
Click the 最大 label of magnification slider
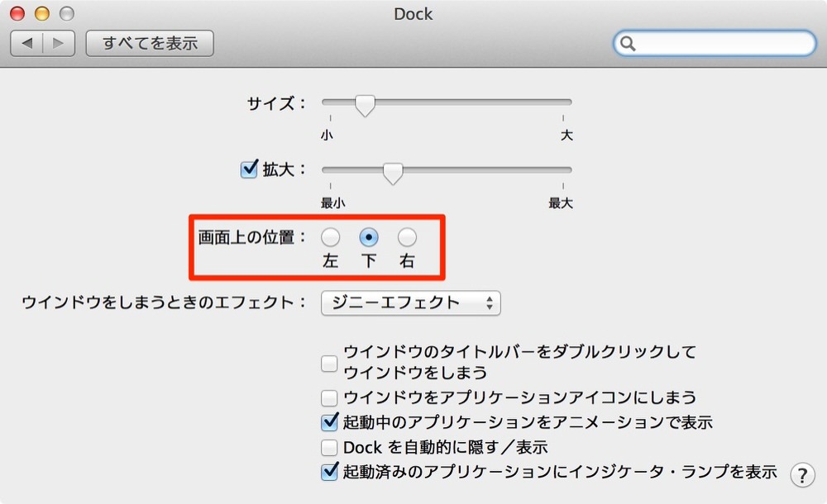[561, 203]
